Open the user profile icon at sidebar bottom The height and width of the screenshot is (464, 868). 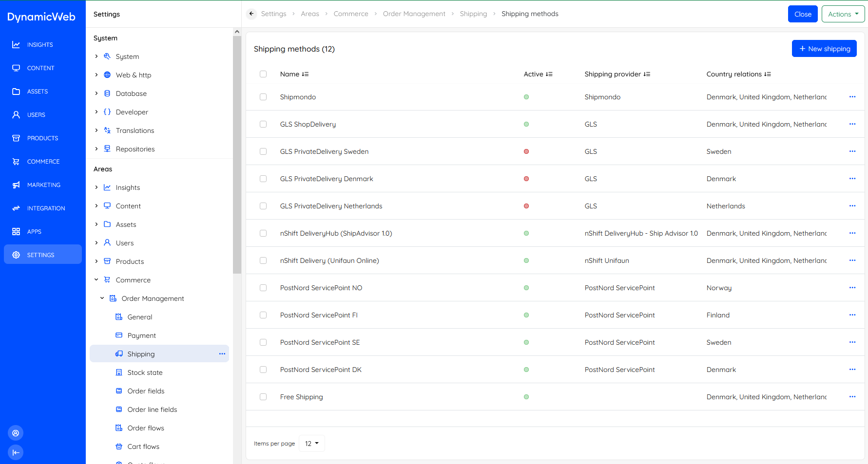16,433
